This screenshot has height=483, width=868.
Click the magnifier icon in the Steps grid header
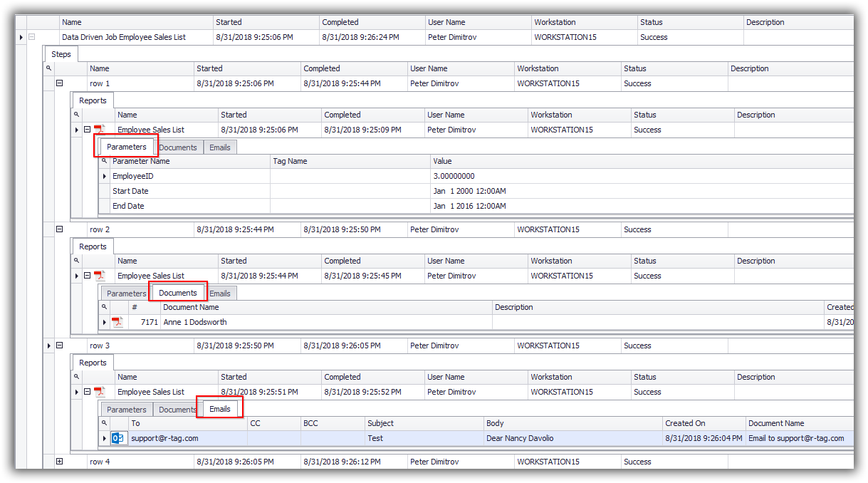click(49, 68)
